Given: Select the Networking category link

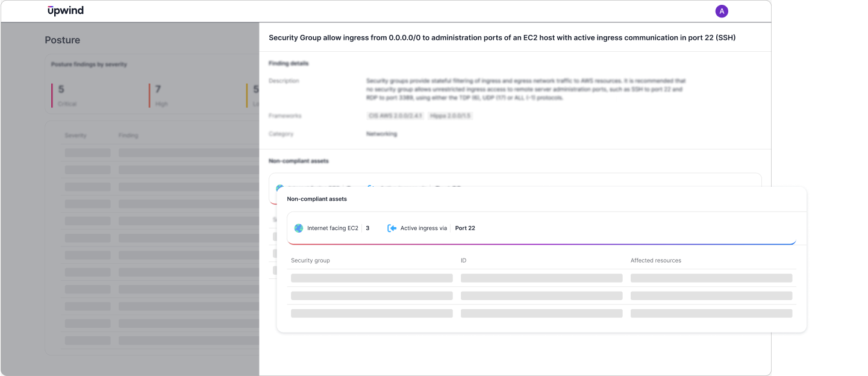Looking at the screenshot, I should point(381,134).
